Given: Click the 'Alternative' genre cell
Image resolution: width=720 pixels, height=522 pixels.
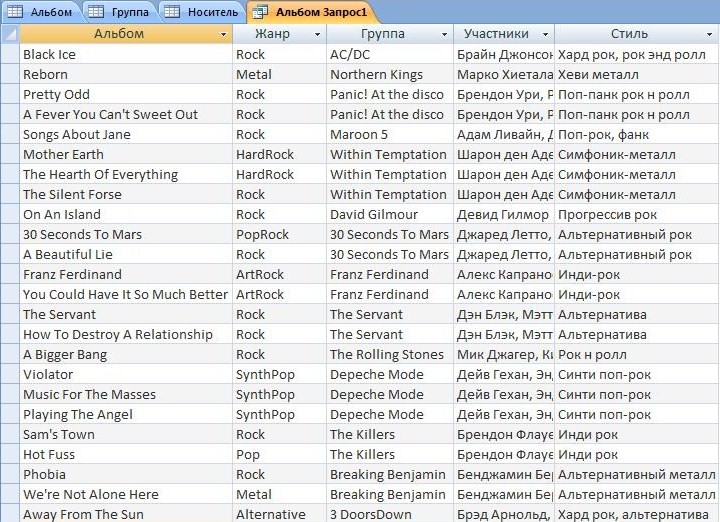Looking at the screenshot, I should (280, 514).
